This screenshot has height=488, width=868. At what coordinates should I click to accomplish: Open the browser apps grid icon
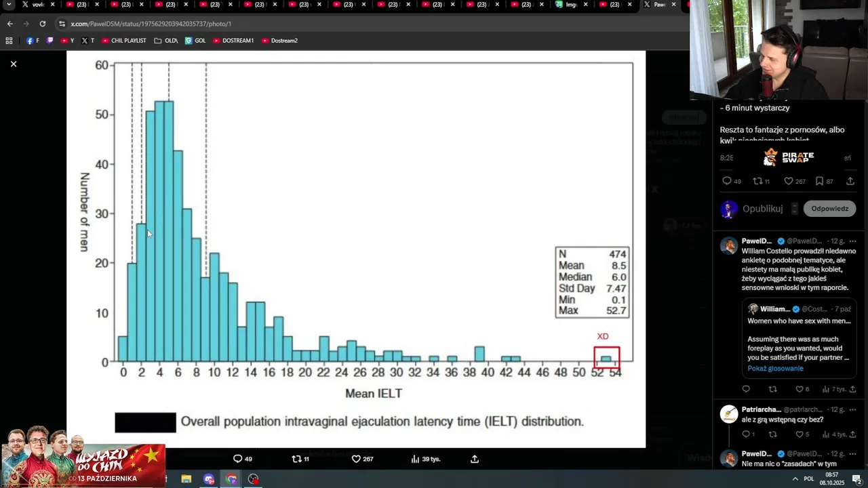pyautogui.click(x=9, y=41)
